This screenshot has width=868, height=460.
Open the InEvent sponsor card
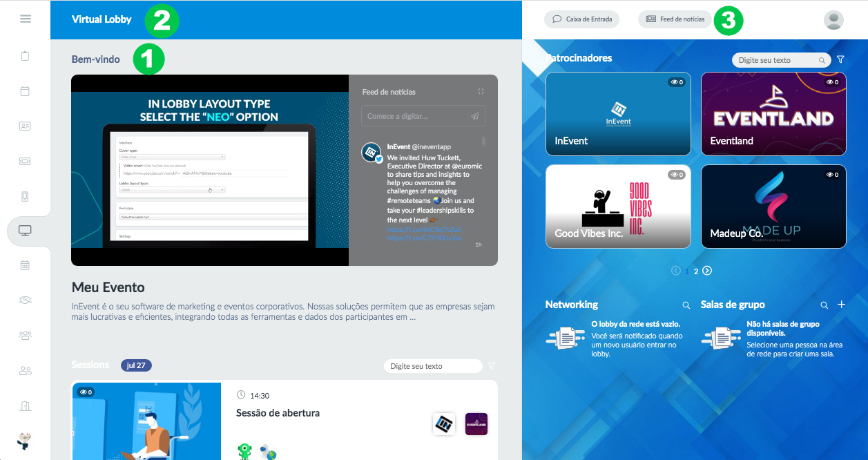pos(618,114)
